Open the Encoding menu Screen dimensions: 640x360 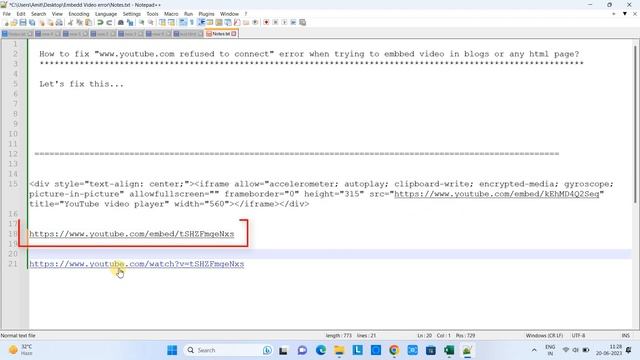[79, 14]
